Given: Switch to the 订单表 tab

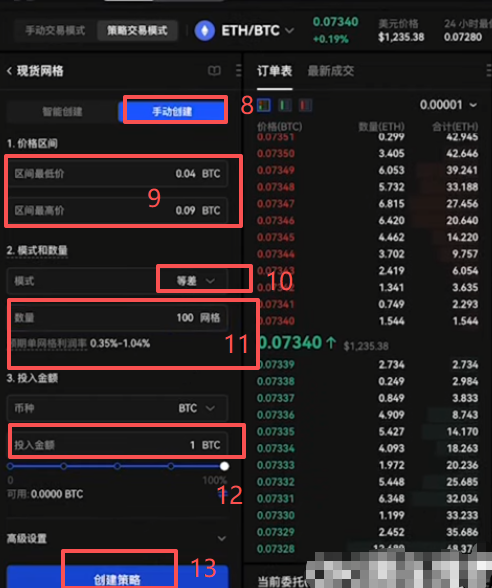Looking at the screenshot, I should click(x=274, y=71).
